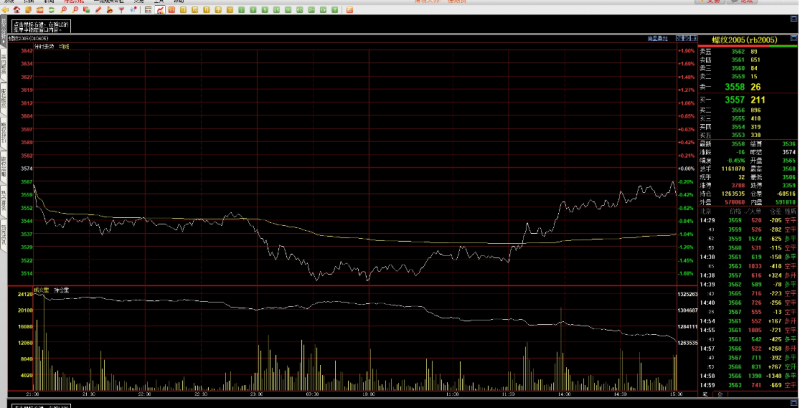The width and height of the screenshot is (800, 408).
Task: Toggle the yellow 均线 average line legend
Action: pyautogui.click(x=63, y=47)
